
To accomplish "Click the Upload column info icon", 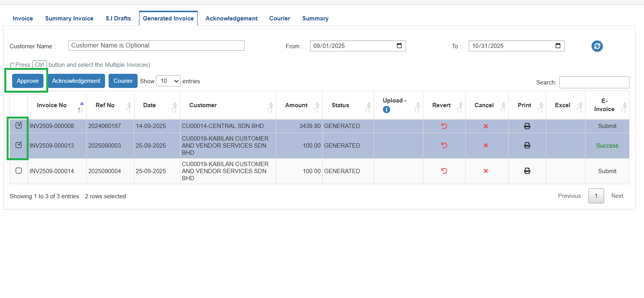I will click(386, 110).
